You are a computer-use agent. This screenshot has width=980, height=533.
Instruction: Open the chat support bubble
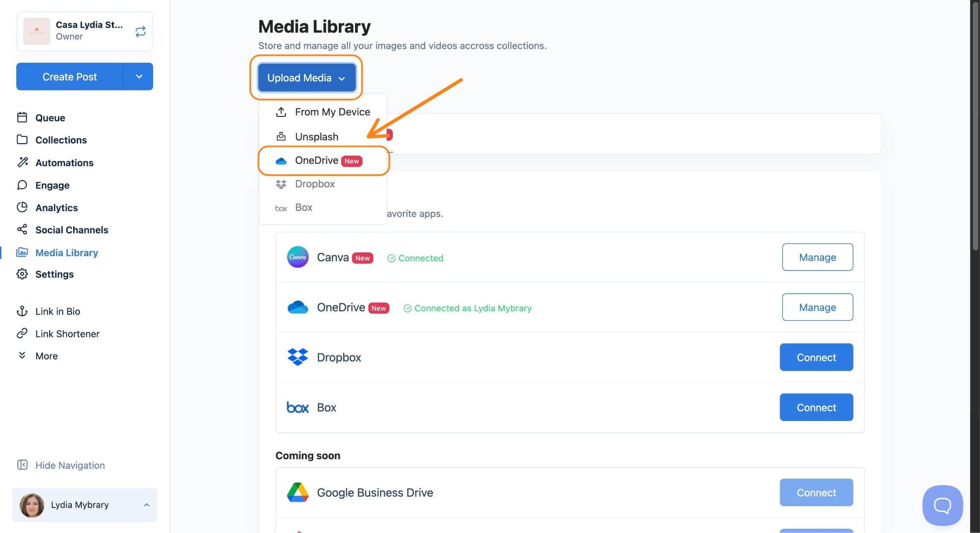tap(942, 505)
